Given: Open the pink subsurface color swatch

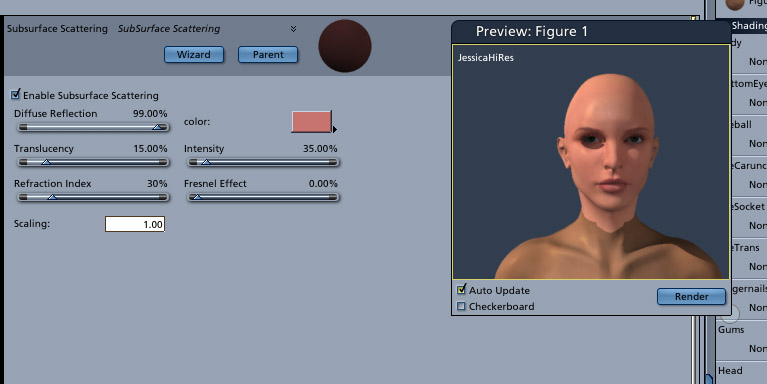Looking at the screenshot, I should click(312, 121).
